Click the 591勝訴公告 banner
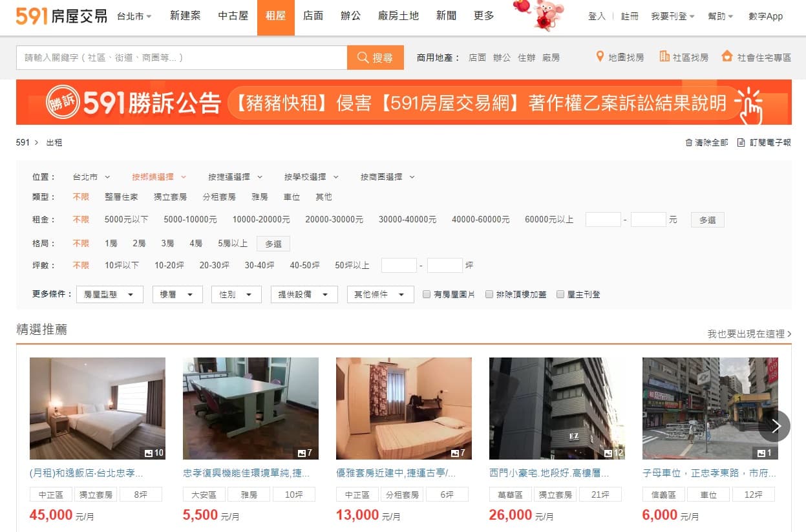Viewport: 806px width, 532px height. coord(403,102)
